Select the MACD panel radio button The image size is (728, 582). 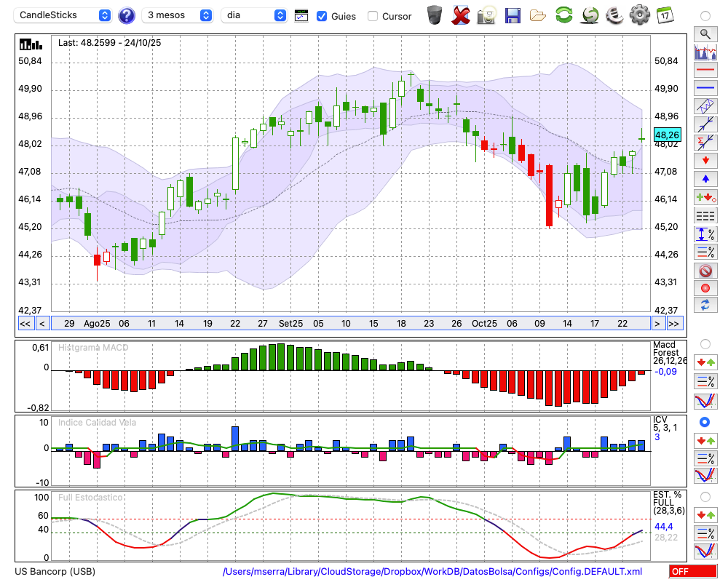[x=705, y=344]
